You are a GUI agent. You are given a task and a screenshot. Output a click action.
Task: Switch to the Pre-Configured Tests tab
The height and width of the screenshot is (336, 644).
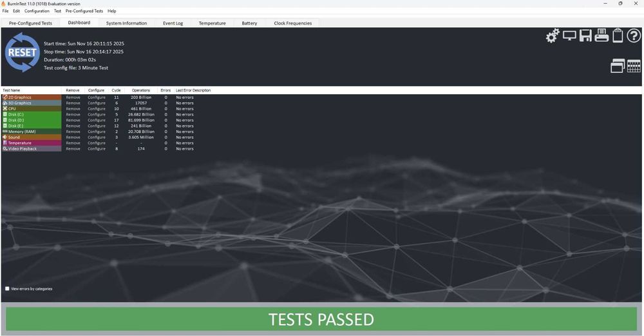(30, 23)
